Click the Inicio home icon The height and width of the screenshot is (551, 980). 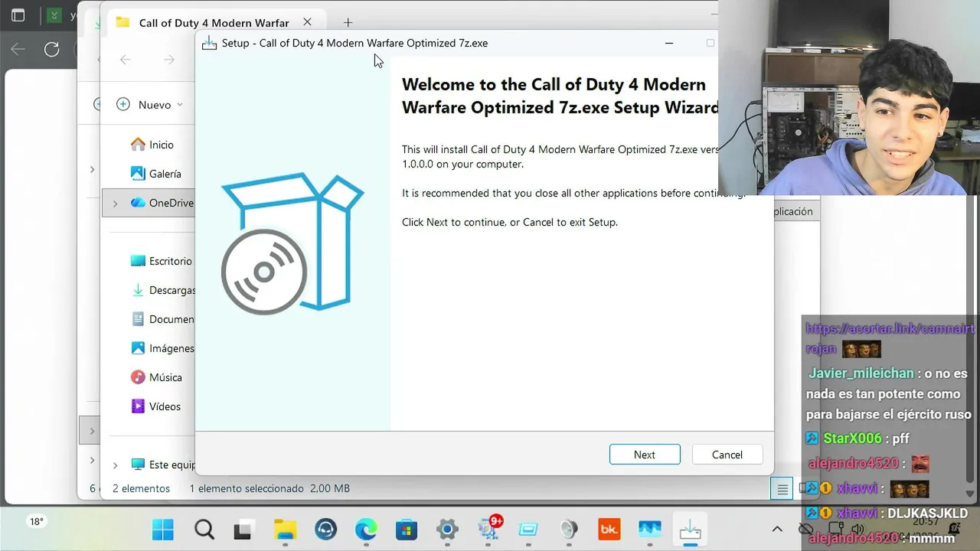pos(138,144)
